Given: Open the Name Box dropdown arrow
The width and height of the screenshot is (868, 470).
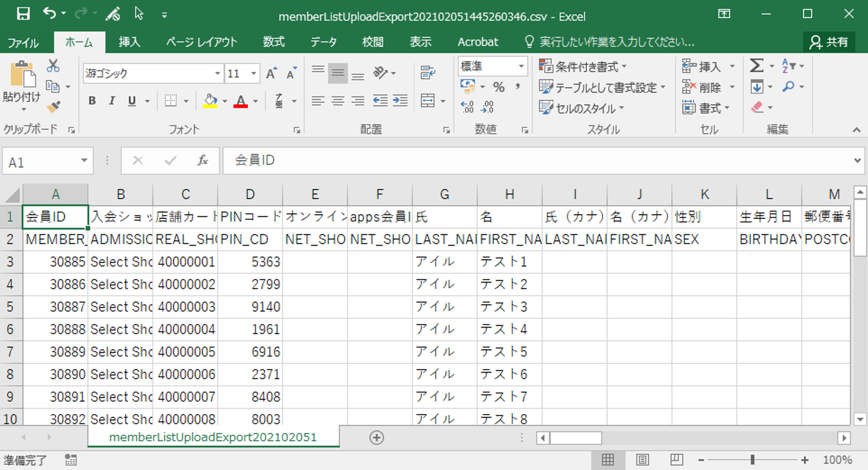Looking at the screenshot, I should click(x=84, y=161).
